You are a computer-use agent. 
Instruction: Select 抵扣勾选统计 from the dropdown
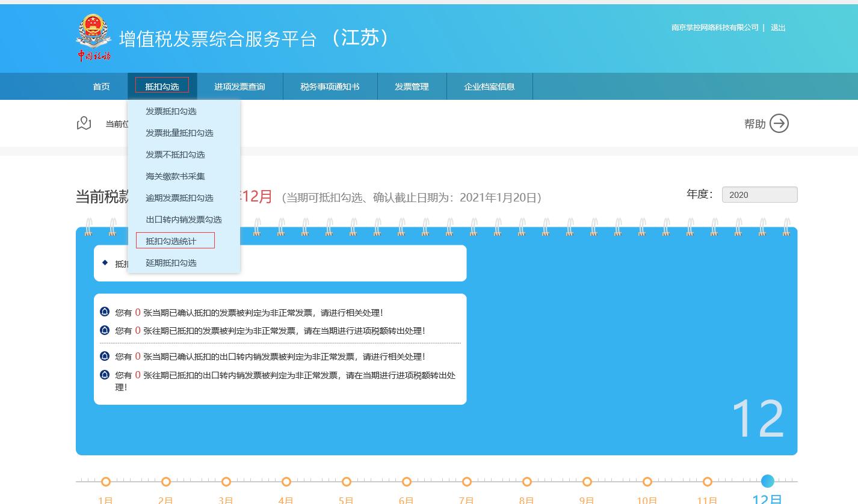click(x=171, y=241)
